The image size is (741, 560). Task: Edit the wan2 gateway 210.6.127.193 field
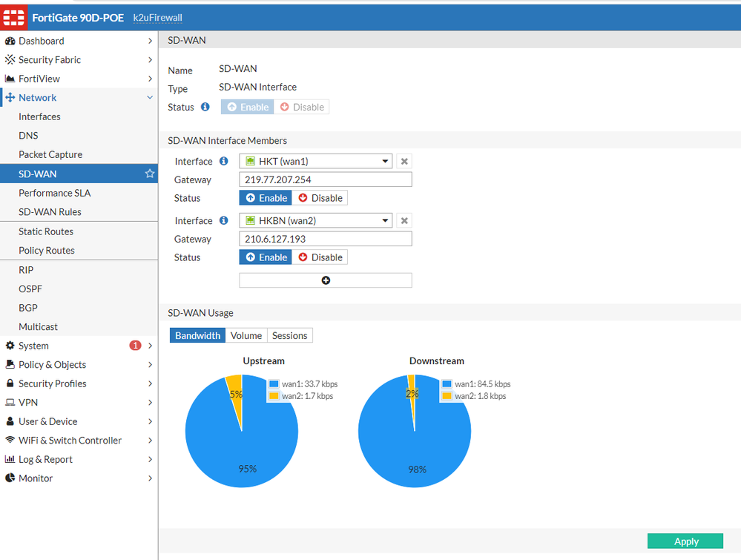tap(326, 239)
